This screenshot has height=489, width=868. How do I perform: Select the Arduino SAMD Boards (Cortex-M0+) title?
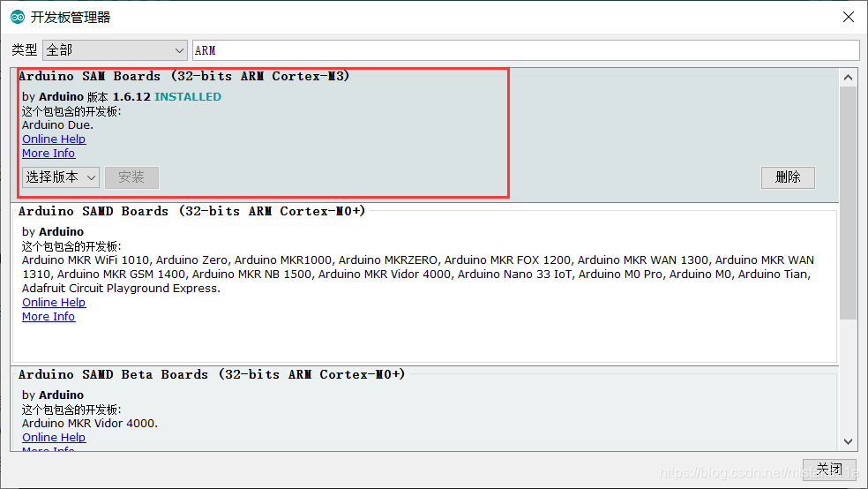tap(191, 212)
